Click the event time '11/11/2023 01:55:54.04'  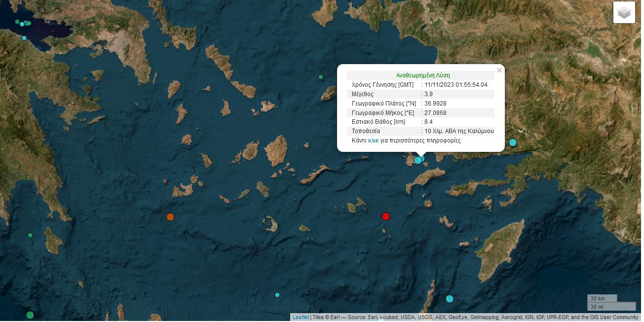click(x=455, y=85)
